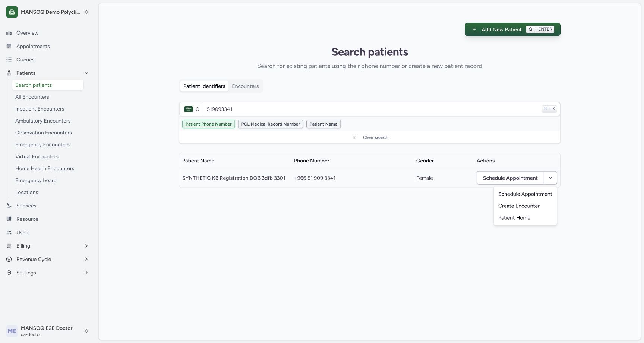This screenshot has height=343, width=644.
Task: Click the Billing icon in sidebar
Action: coord(9,246)
